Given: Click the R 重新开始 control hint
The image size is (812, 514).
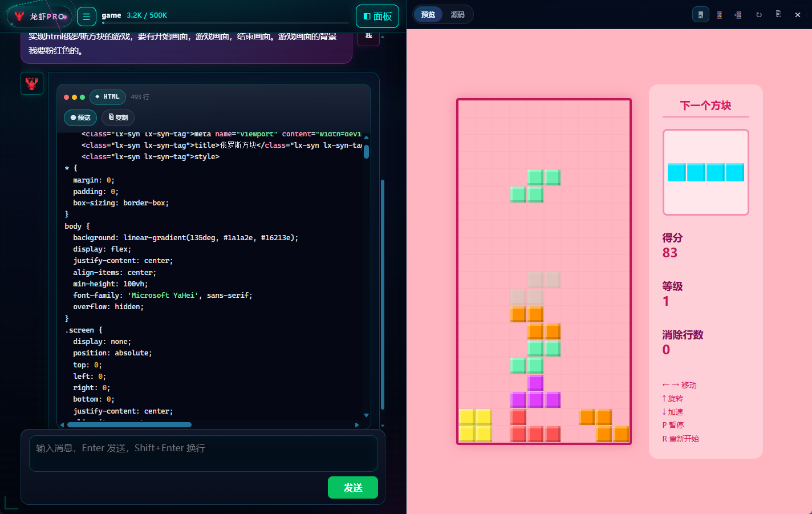Looking at the screenshot, I should pyautogui.click(x=681, y=439).
